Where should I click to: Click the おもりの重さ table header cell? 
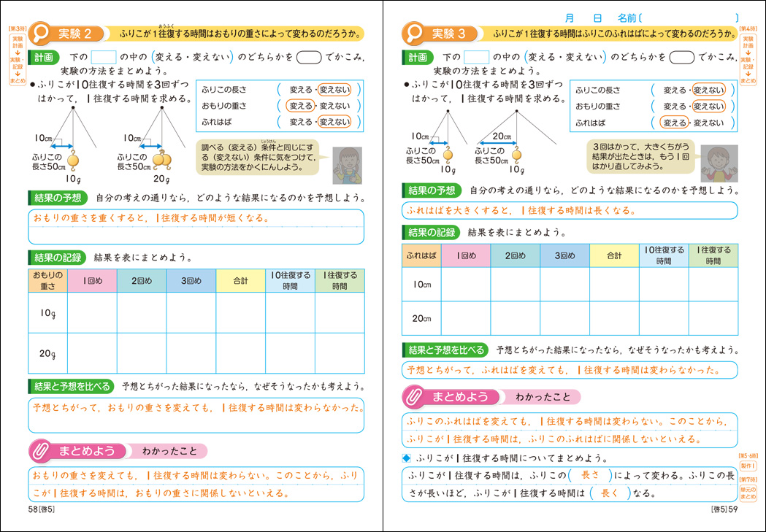[48, 281]
